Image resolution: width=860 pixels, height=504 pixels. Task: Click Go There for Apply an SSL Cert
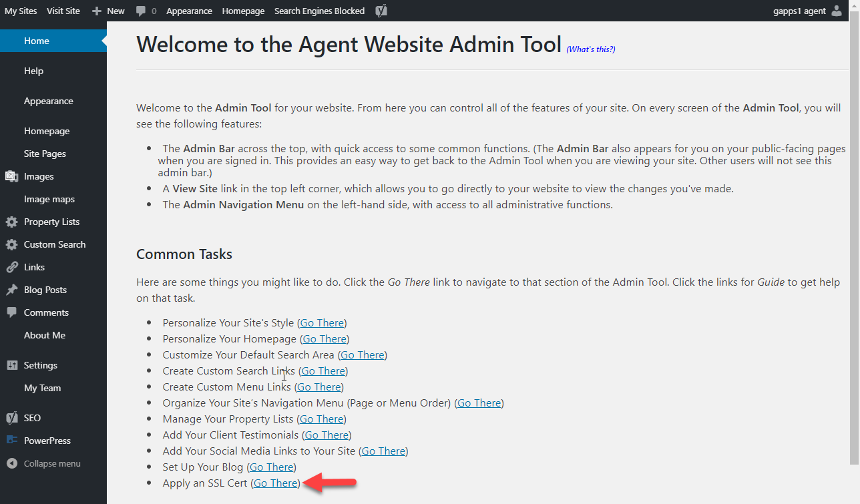(275, 483)
